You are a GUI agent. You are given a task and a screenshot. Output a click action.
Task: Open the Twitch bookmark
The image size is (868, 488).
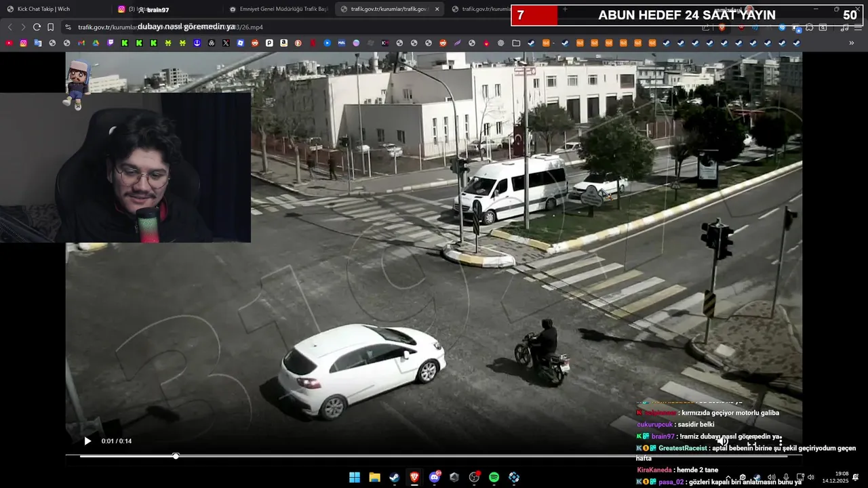click(111, 43)
